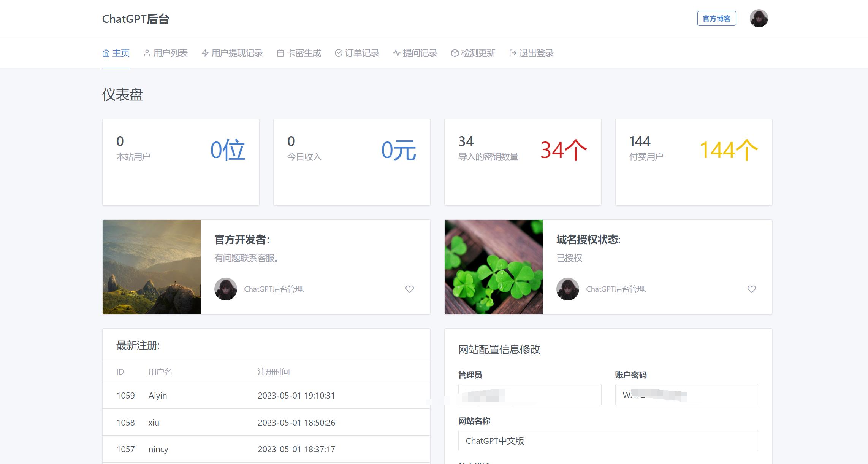This screenshot has height=464, width=868.
Task: Click avatar in 官方开发者 card
Action: [x=226, y=289]
